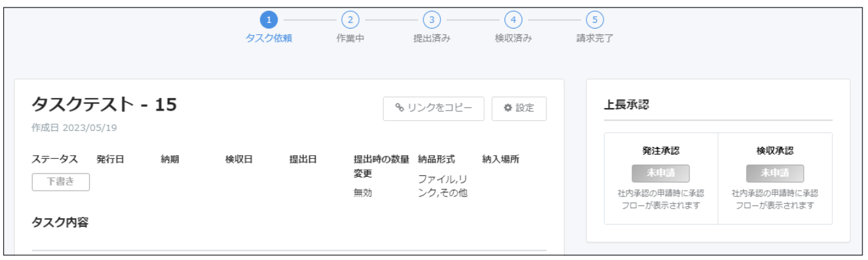Click the 下書き status badge
The image size is (868, 260).
click(x=60, y=181)
